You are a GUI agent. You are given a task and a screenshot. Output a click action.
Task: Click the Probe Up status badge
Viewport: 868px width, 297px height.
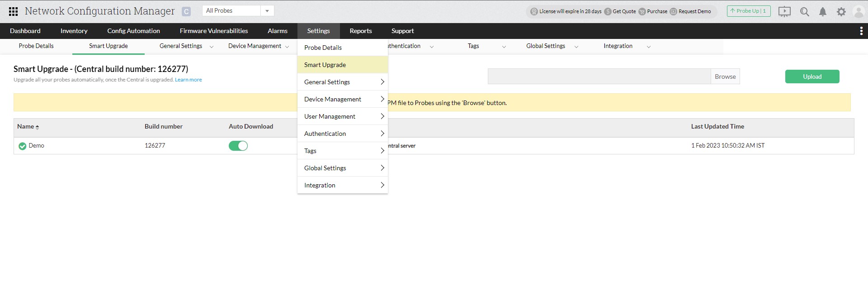748,11
